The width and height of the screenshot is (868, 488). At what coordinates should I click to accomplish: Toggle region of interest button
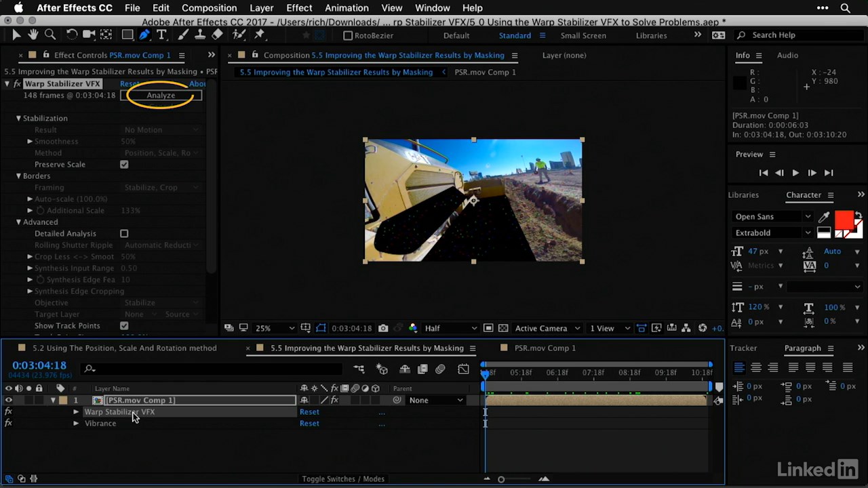488,328
